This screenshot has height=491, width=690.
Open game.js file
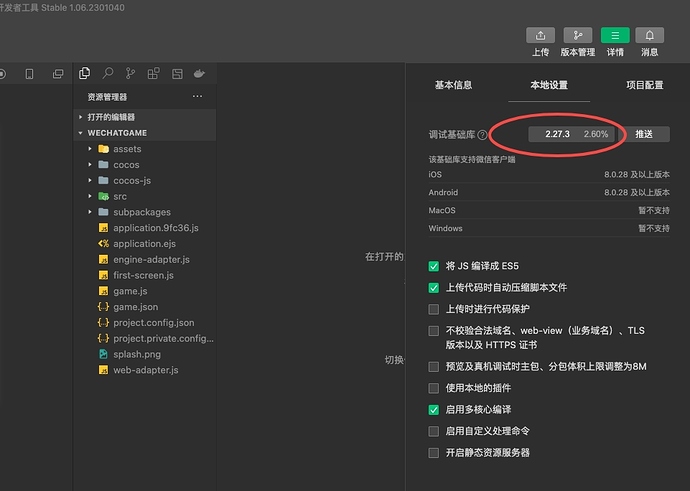point(130,291)
